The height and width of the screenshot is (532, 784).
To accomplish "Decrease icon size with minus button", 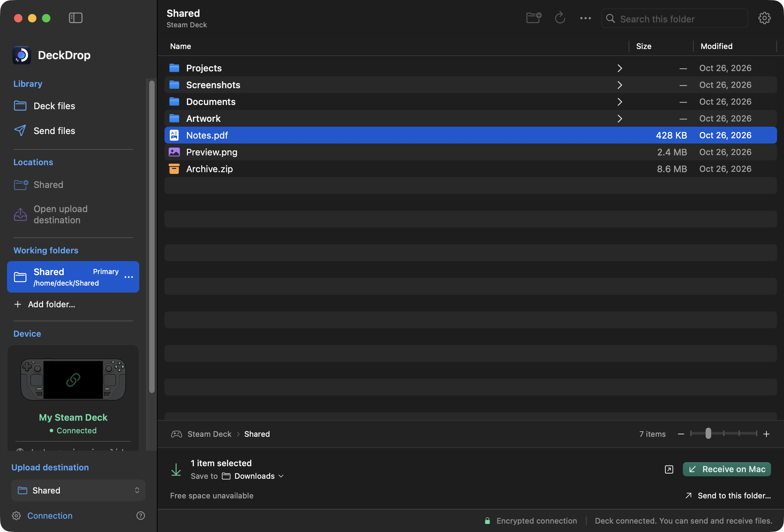I will click(x=681, y=434).
